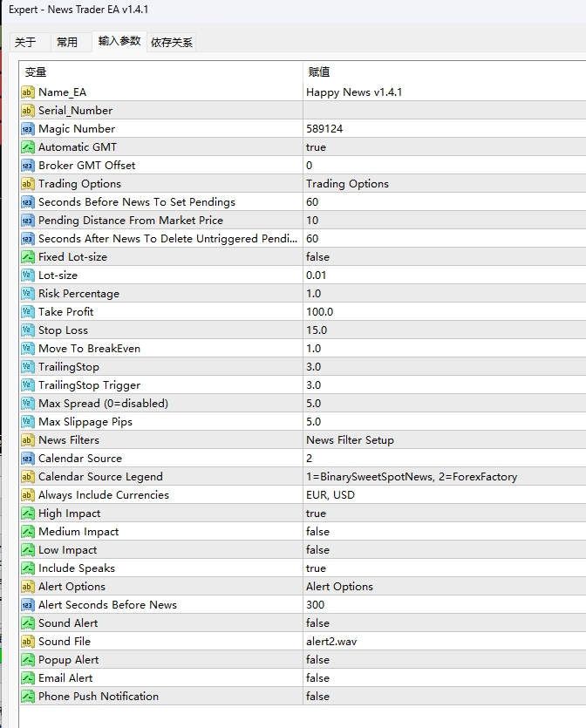
Task: Click the Phone Push Notification boolean icon
Action: (x=27, y=696)
